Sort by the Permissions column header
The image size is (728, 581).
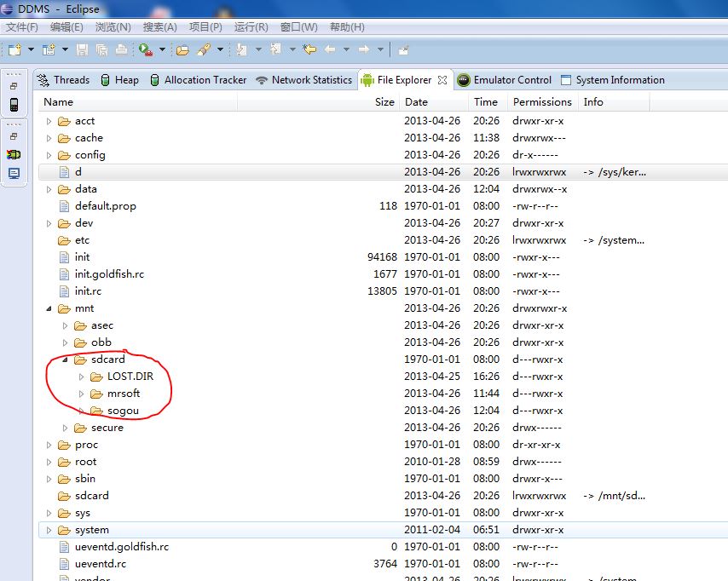(542, 101)
